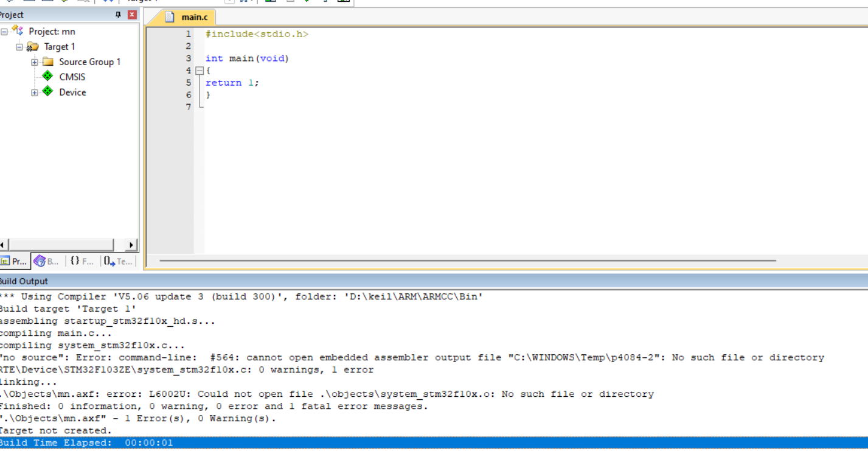
Task: Click the Project panel scrollbar right arrow
Action: point(131,245)
